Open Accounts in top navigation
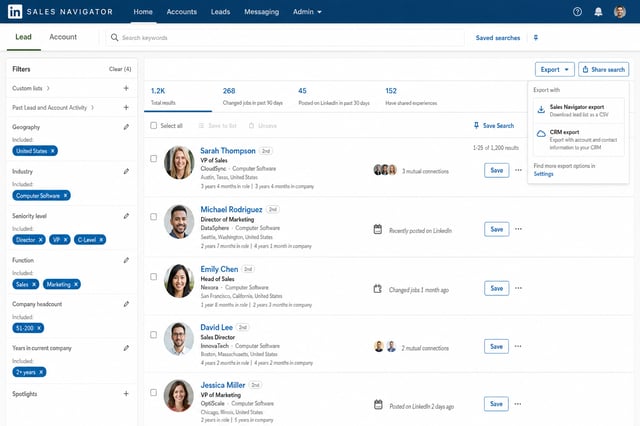 click(182, 12)
